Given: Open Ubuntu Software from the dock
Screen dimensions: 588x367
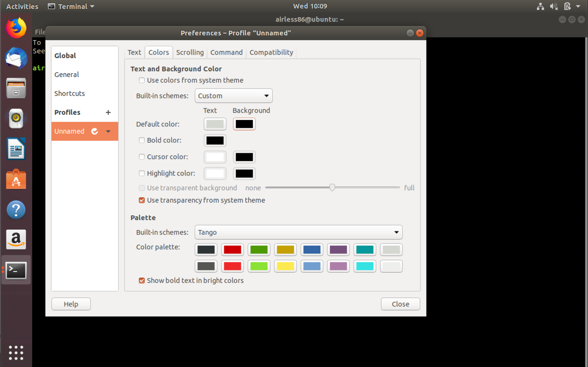Looking at the screenshot, I should click(16, 179).
